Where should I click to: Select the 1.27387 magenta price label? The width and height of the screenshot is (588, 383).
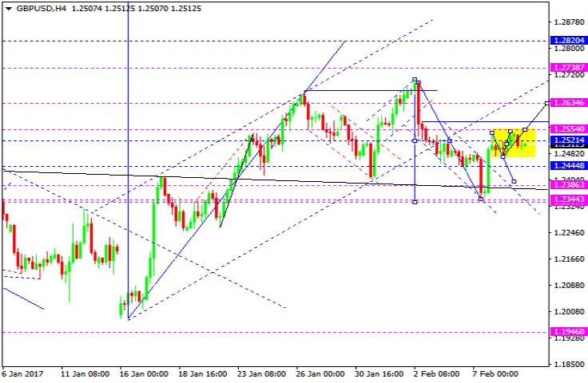pos(569,67)
